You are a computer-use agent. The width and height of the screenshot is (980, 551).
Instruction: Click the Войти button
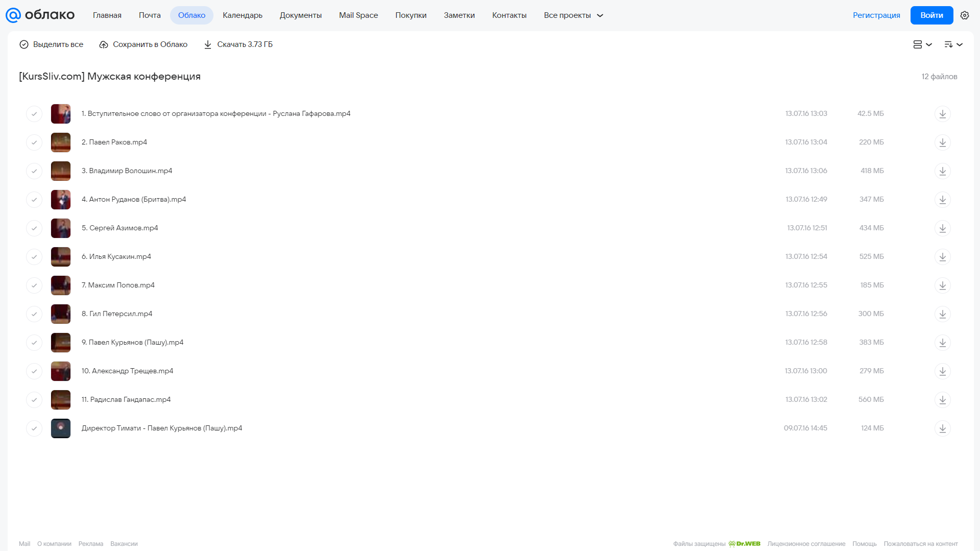[x=931, y=15]
